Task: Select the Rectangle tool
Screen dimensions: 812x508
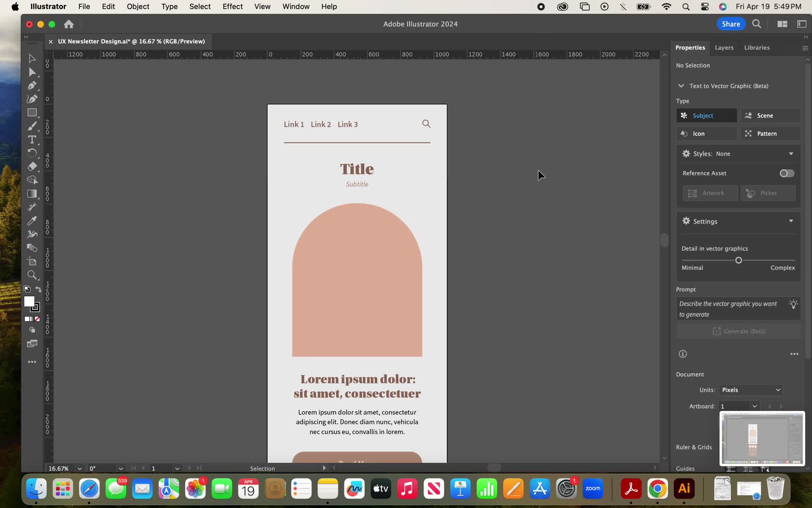Action: pos(32,112)
